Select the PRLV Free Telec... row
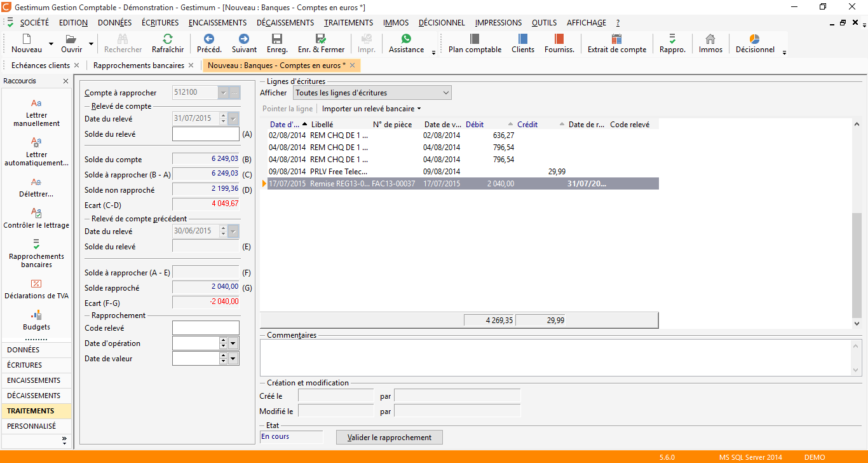Screen dimensions: 868x463 click(x=463, y=172)
